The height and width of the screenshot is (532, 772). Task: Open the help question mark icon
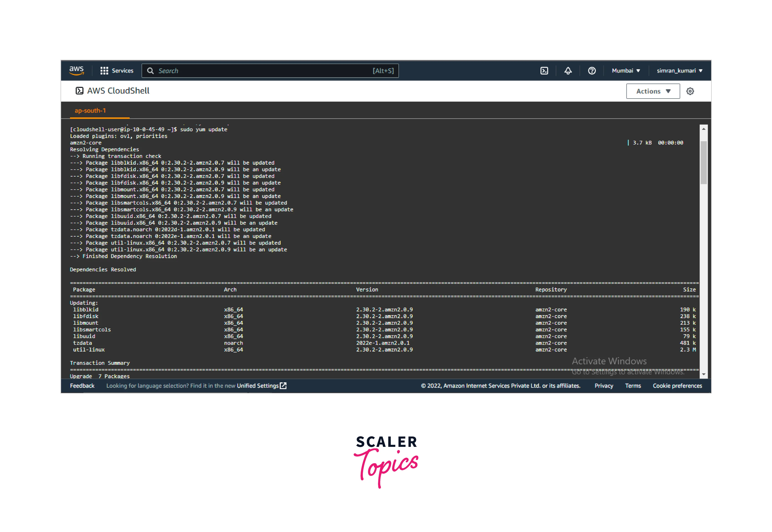(x=592, y=71)
